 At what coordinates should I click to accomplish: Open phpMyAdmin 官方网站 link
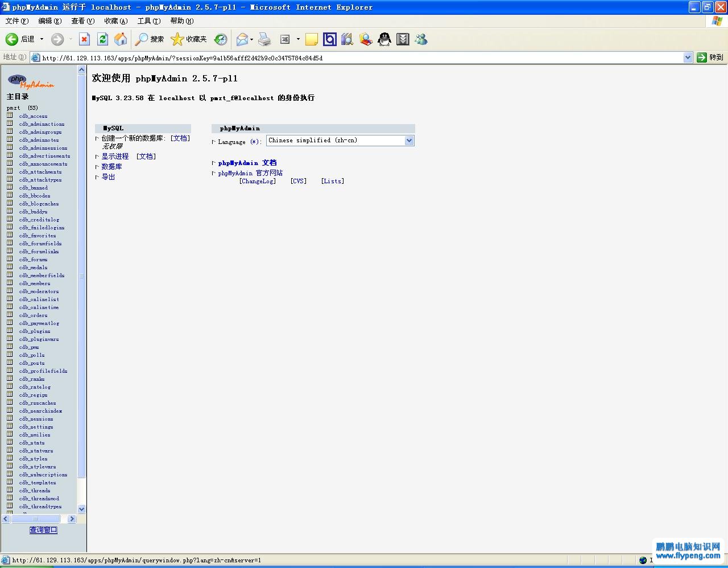coord(250,173)
